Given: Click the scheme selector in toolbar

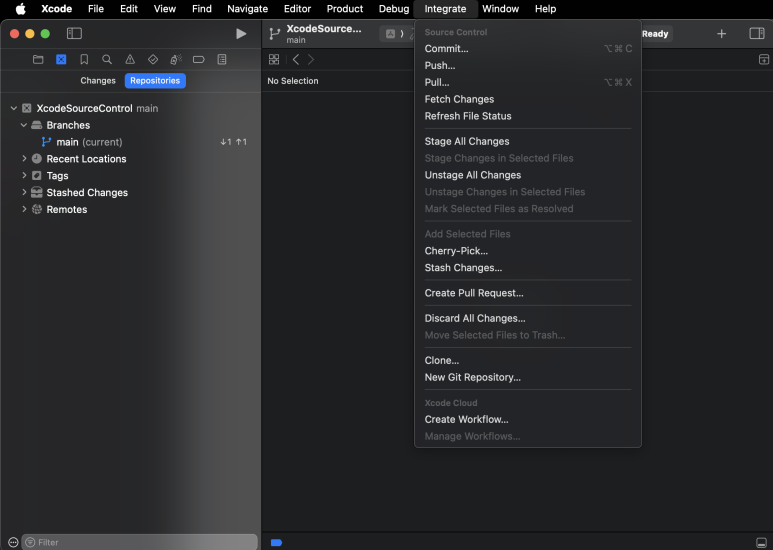Looking at the screenshot, I should [x=397, y=34].
